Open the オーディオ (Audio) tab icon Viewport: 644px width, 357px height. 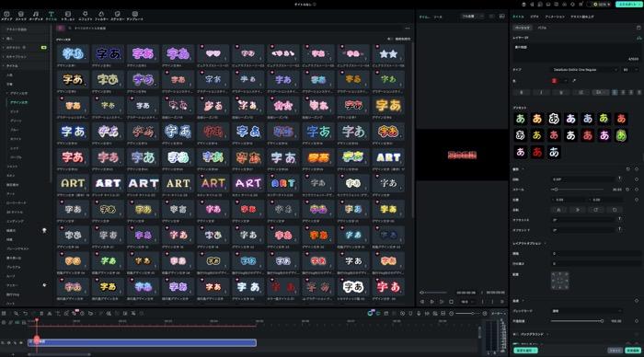36,16
